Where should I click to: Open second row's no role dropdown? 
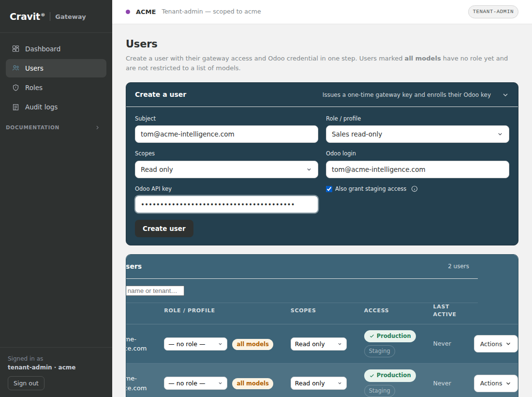(x=195, y=383)
